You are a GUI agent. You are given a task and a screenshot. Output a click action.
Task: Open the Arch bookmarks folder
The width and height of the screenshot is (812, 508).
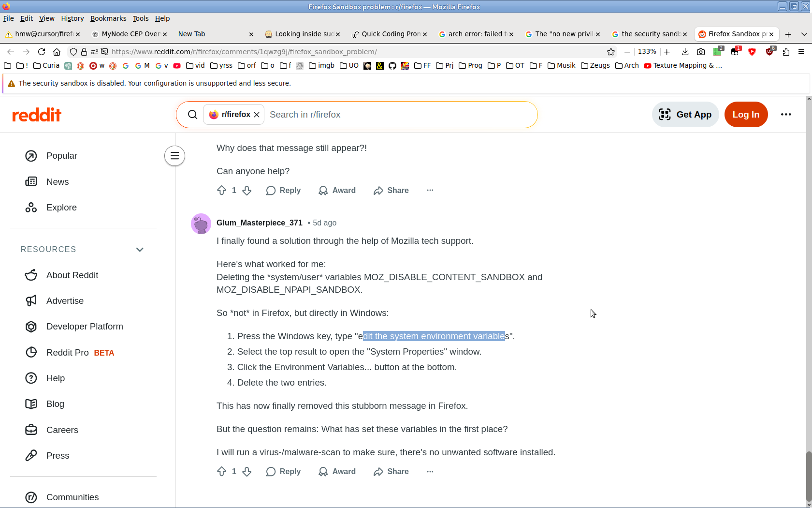pyautogui.click(x=627, y=65)
